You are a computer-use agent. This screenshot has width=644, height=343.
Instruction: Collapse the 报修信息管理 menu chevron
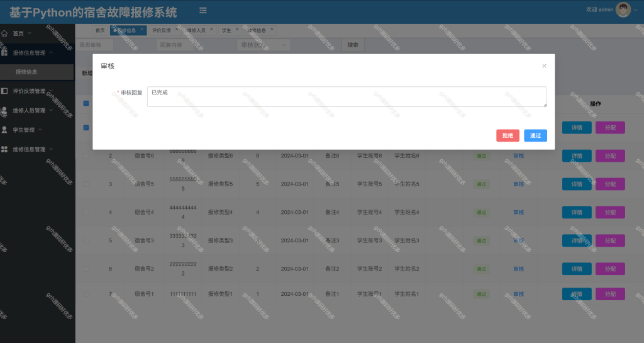pos(51,52)
